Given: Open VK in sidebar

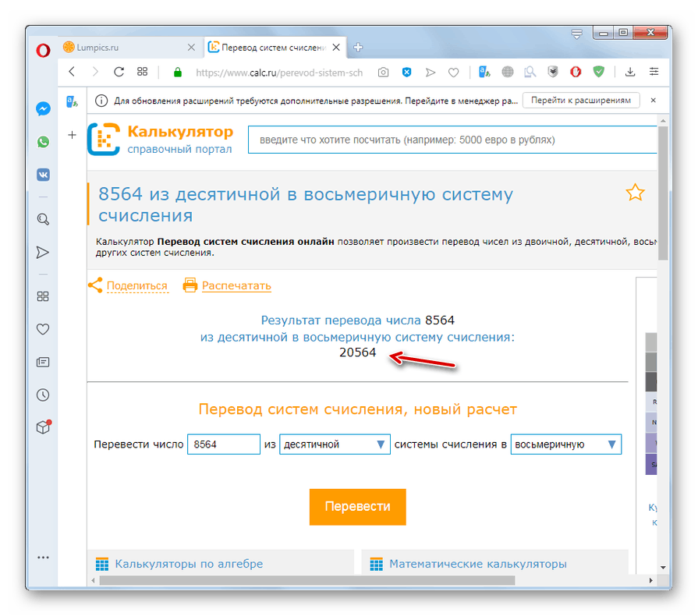Looking at the screenshot, I should (x=43, y=175).
